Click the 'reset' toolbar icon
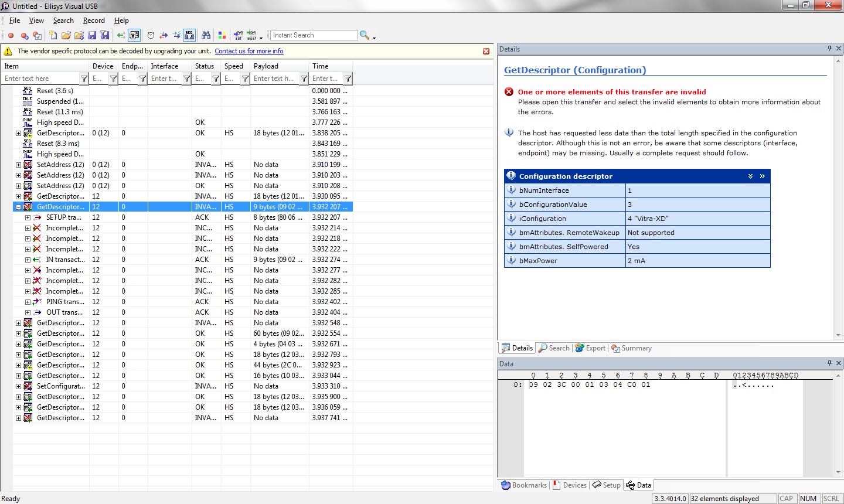 (x=251, y=36)
